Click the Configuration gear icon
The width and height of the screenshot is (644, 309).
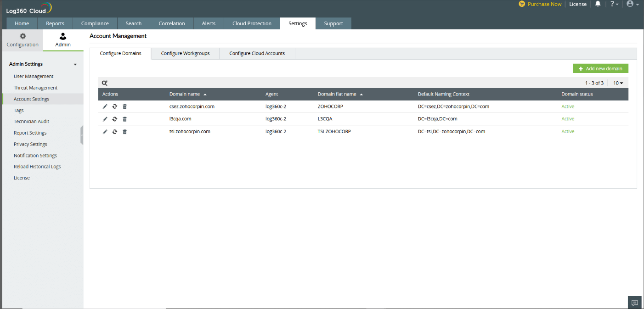click(x=23, y=36)
